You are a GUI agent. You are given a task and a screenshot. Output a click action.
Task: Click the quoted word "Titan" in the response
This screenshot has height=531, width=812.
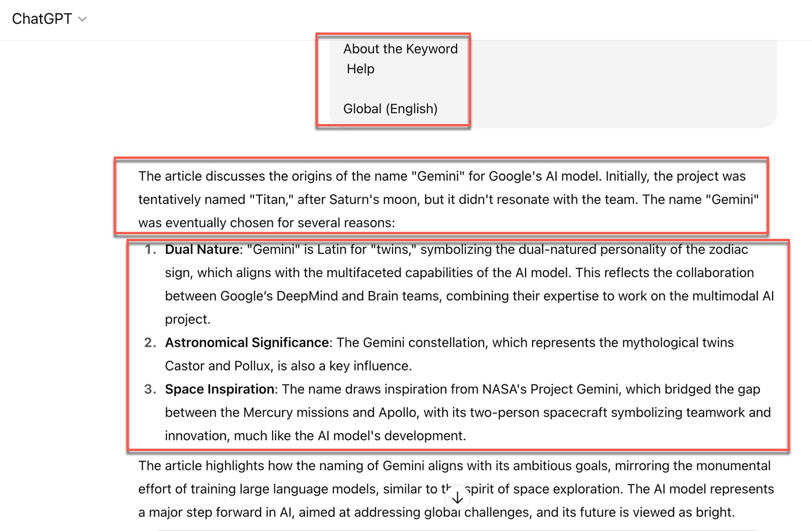(x=271, y=199)
